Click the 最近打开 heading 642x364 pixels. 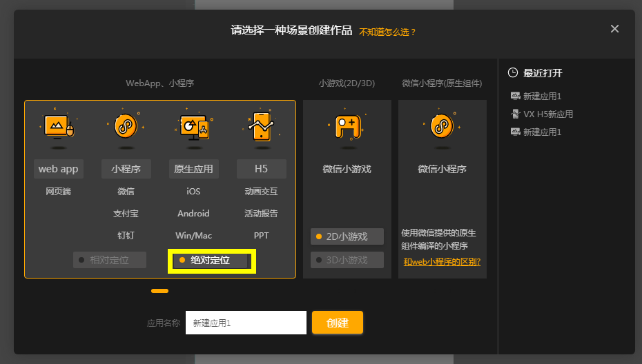(x=543, y=73)
